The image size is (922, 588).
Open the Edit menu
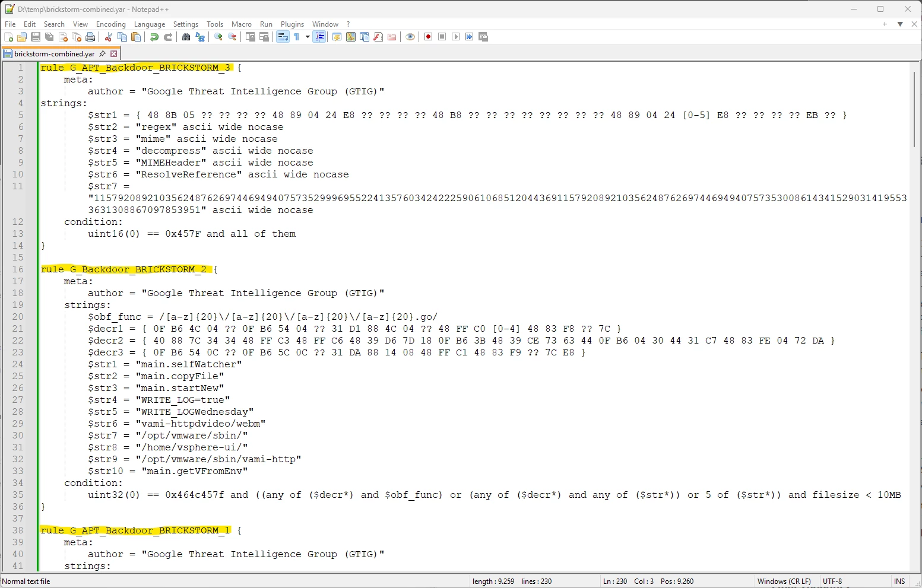pyautogui.click(x=30, y=24)
